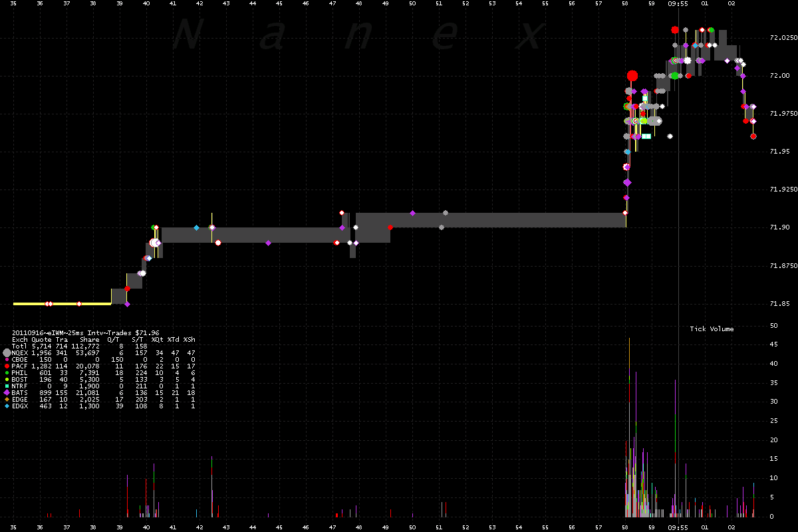The width and height of the screenshot is (798, 532).
Task: Click the purple BATS legend diamond
Action: (x=7, y=392)
